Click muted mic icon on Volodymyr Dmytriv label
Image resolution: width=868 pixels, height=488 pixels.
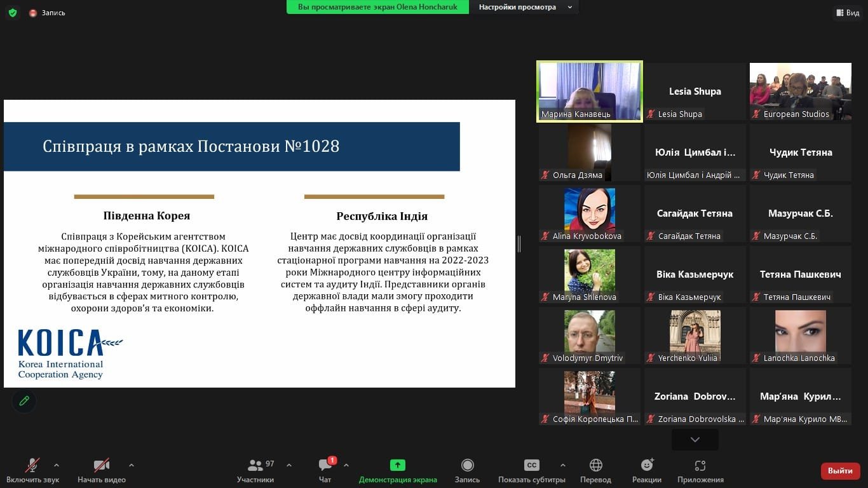pyautogui.click(x=545, y=358)
